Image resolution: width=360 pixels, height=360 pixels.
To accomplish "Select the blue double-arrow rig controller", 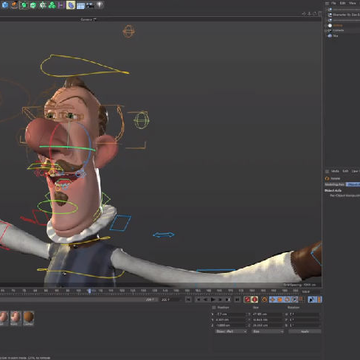I will click(164, 235).
